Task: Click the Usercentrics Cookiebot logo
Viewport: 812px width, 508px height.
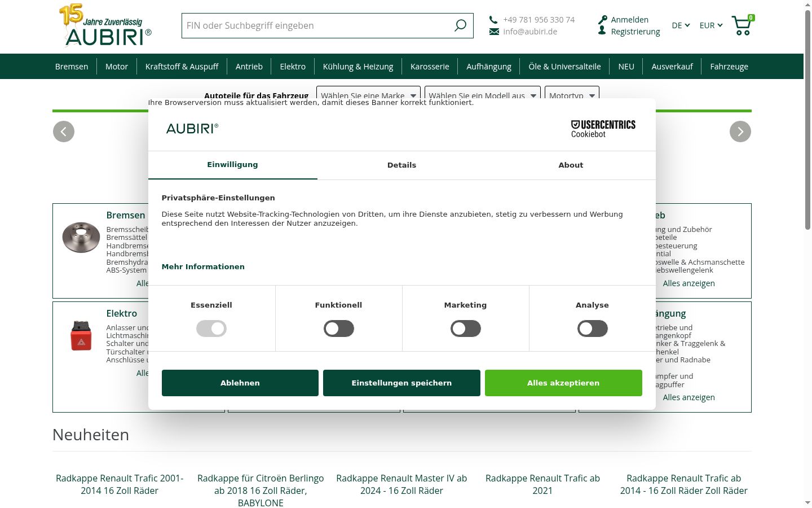Action: pyautogui.click(x=603, y=129)
